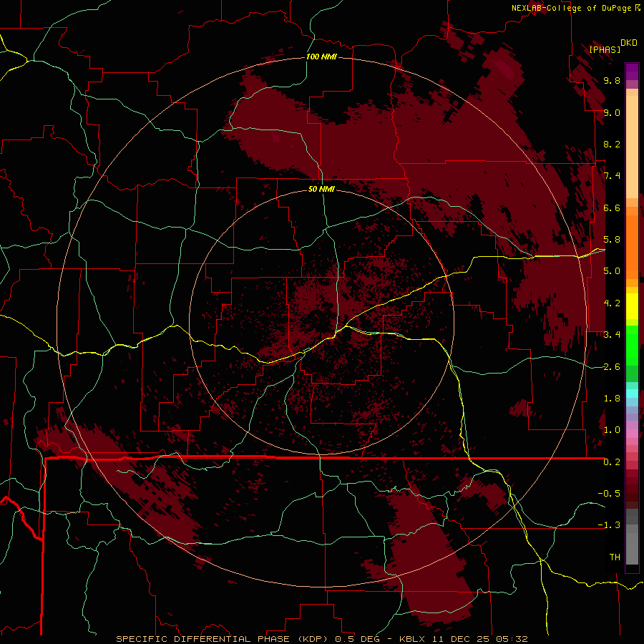Select the 5.8 legend value
Image resolution: width=644 pixels, height=644 pixels.
(x=612, y=240)
